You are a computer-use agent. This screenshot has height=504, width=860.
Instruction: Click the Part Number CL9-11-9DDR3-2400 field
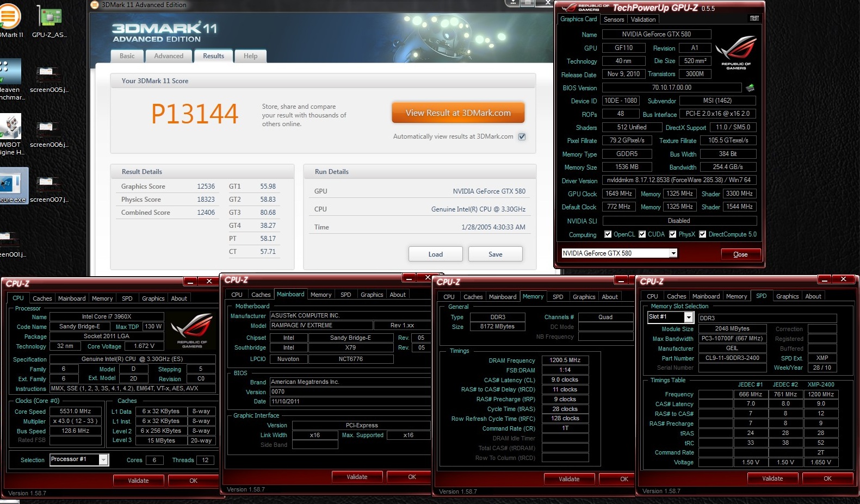tap(732, 358)
